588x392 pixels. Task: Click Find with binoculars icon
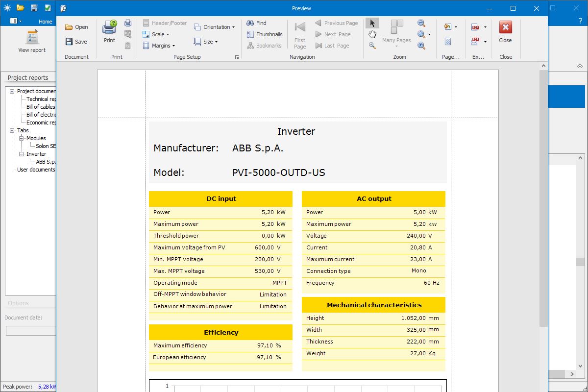point(256,23)
